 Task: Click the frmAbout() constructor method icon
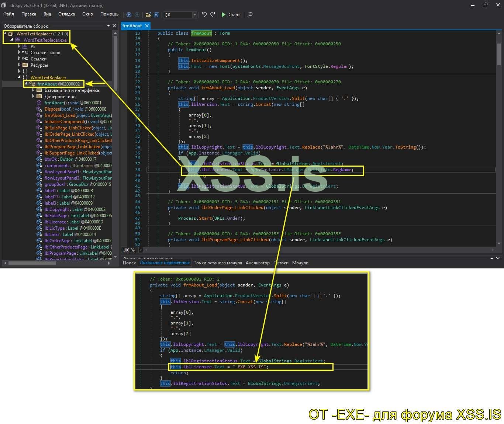point(39,102)
